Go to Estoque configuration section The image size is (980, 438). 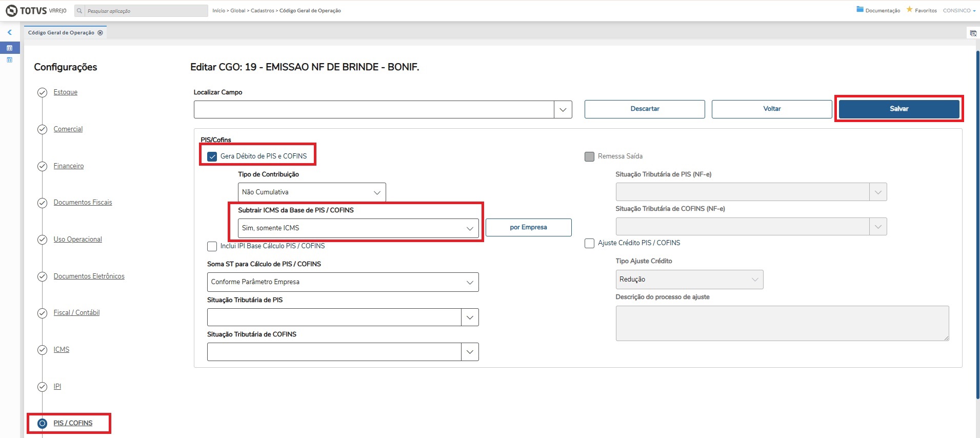pyautogui.click(x=66, y=92)
